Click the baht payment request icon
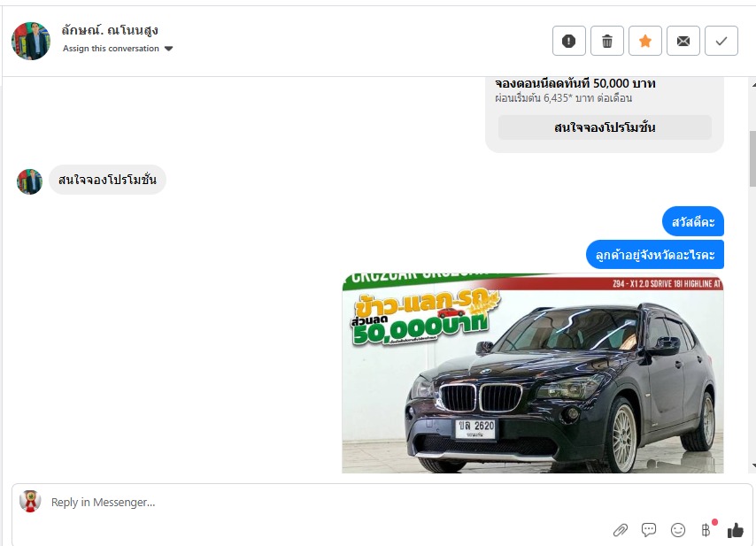The image size is (756, 546). coord(706,530)
